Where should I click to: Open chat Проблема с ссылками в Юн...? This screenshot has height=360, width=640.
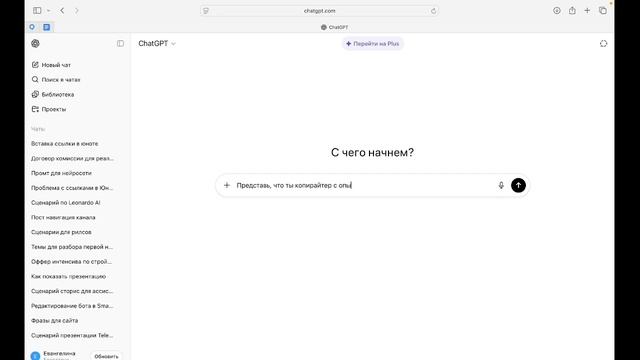point(72,188)
